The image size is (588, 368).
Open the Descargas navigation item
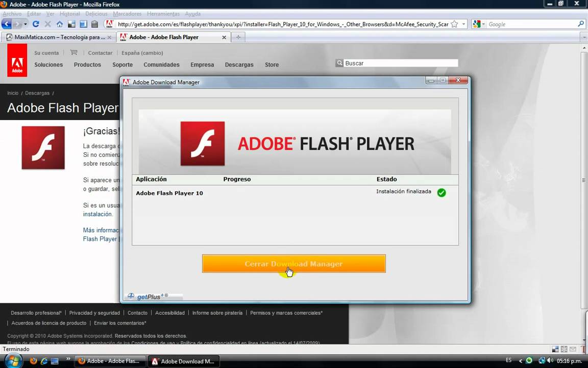pyautogui.click(x=239, y=64)
